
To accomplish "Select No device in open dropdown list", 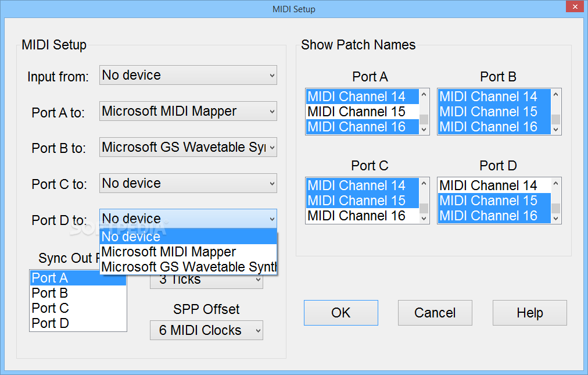I will (x=131, y=237).
